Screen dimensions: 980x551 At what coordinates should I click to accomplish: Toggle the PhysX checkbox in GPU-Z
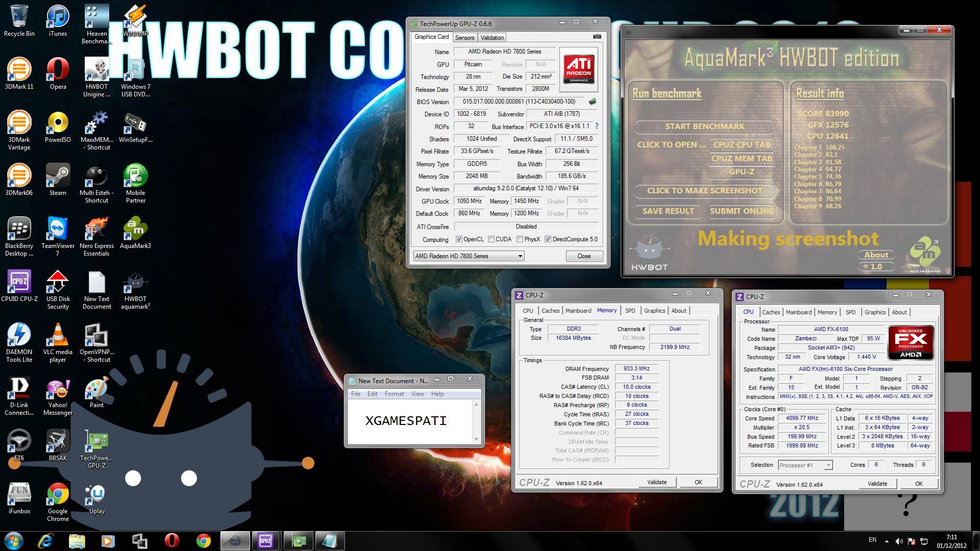pyautogui.click(x=520, y=239)
